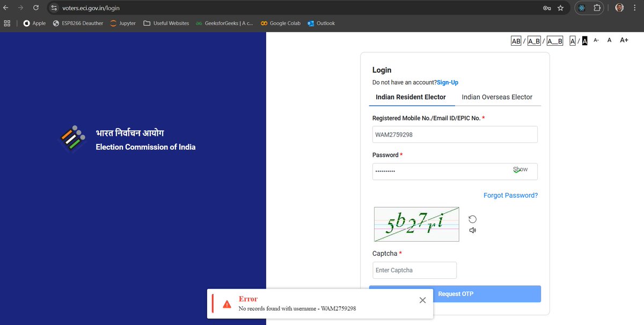The image size is (644, 325).
Task: Click the Mobile No./Email/EPIC No. field
Action: click(x=455, y=134)
